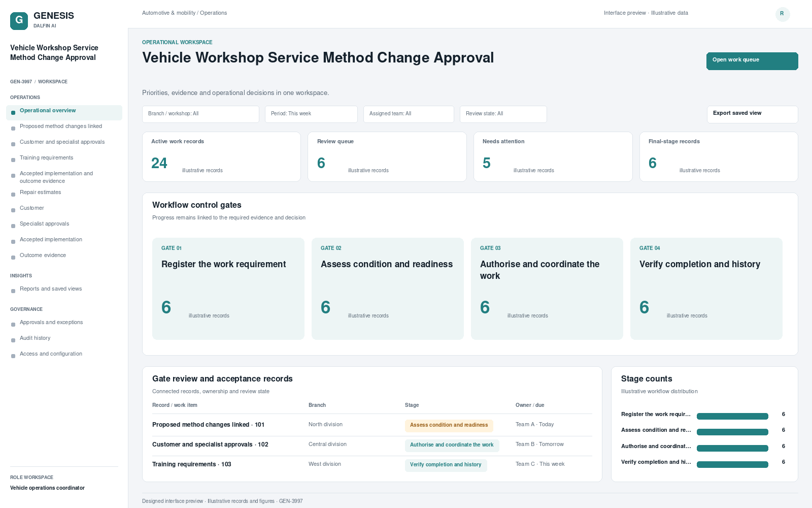Open Gate 04 Verify completion and history

click(x=706, y=289)
